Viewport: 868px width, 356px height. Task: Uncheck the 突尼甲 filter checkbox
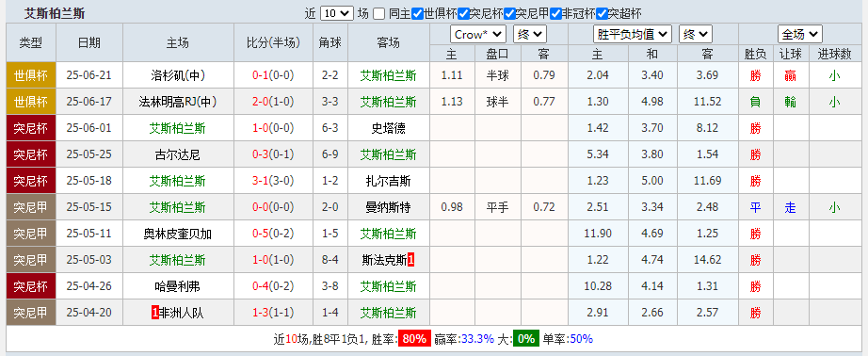point(510,14)
